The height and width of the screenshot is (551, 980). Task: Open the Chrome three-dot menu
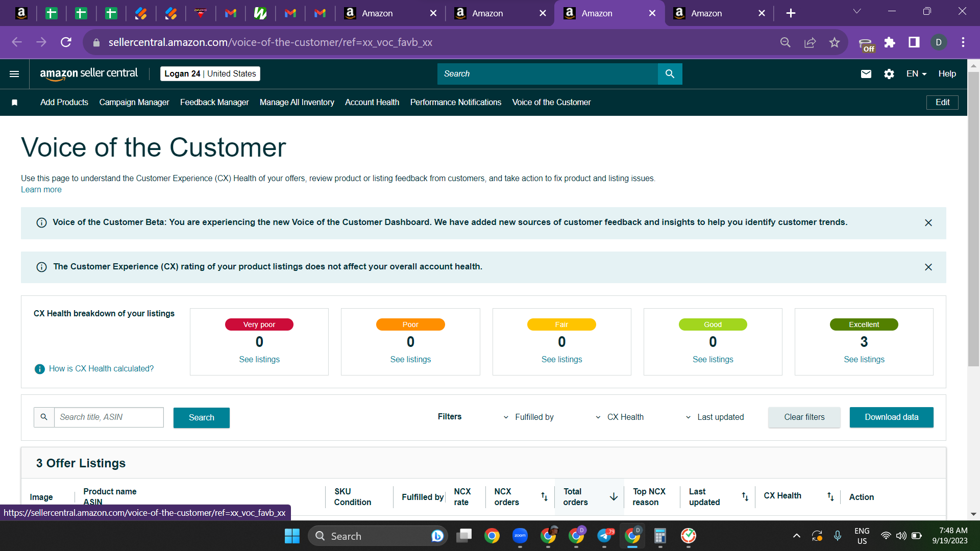point(963,42)
